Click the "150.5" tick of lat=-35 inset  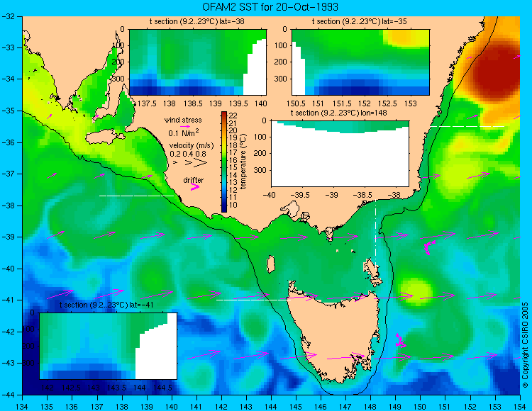(x=297, y=103)
